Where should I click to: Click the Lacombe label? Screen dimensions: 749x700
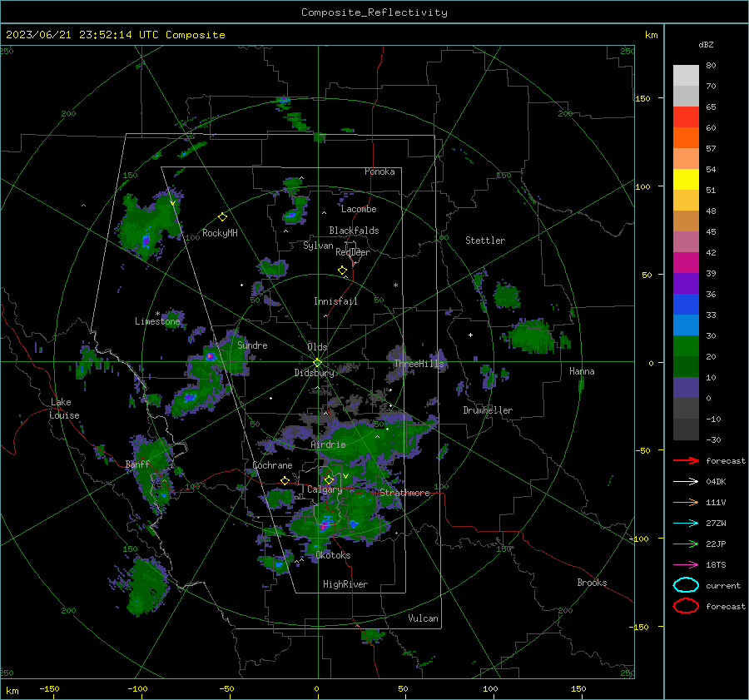pyautogui.click(x=359, y=209)
